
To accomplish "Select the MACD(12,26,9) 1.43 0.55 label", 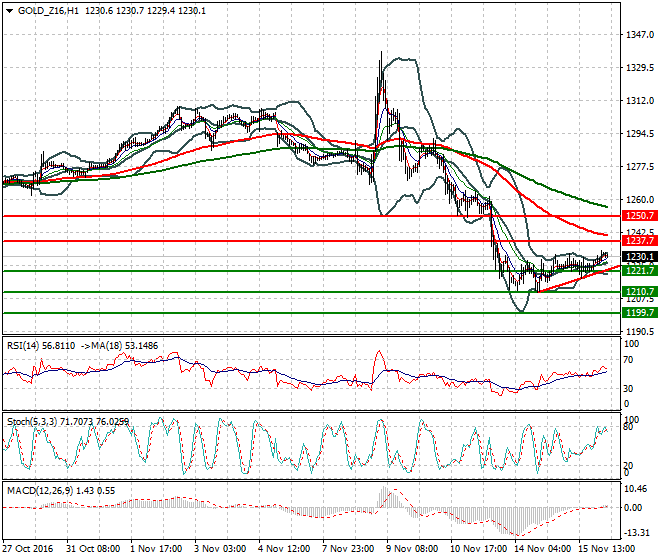I will (61, 491).
